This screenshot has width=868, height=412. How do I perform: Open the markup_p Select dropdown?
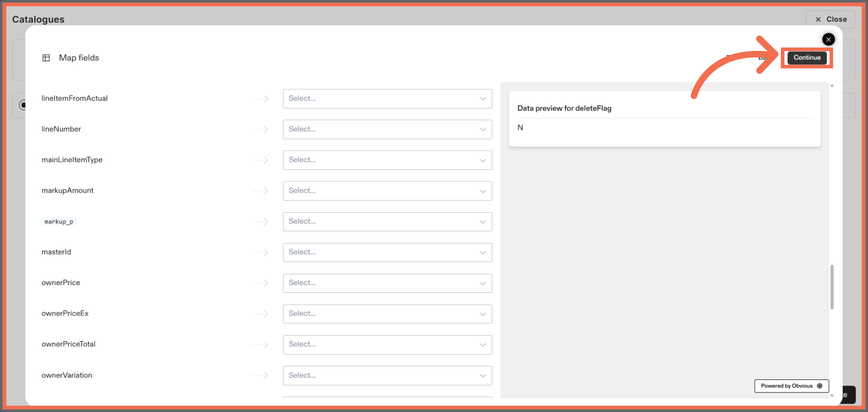387,222
